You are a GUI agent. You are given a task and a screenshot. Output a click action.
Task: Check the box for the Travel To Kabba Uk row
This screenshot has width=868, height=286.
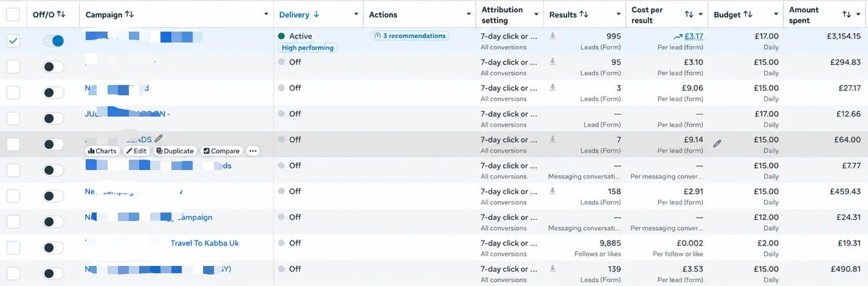[x=13, y=248]
